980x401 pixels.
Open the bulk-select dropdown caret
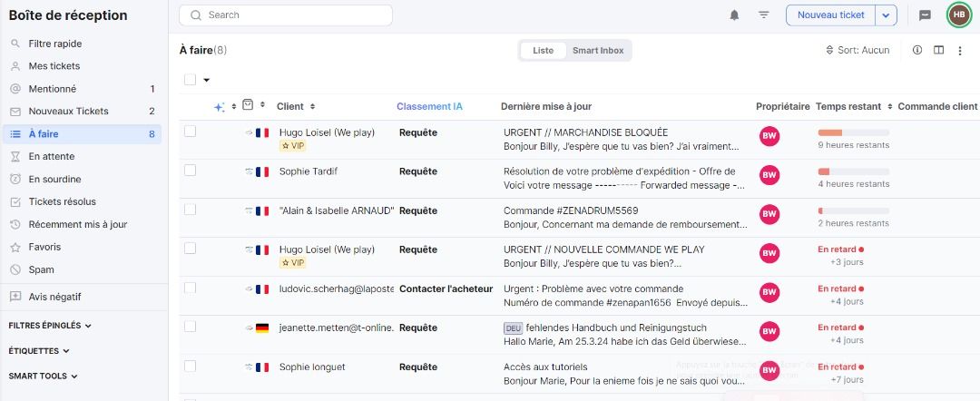pyautogui.click(x=206, y=80)
